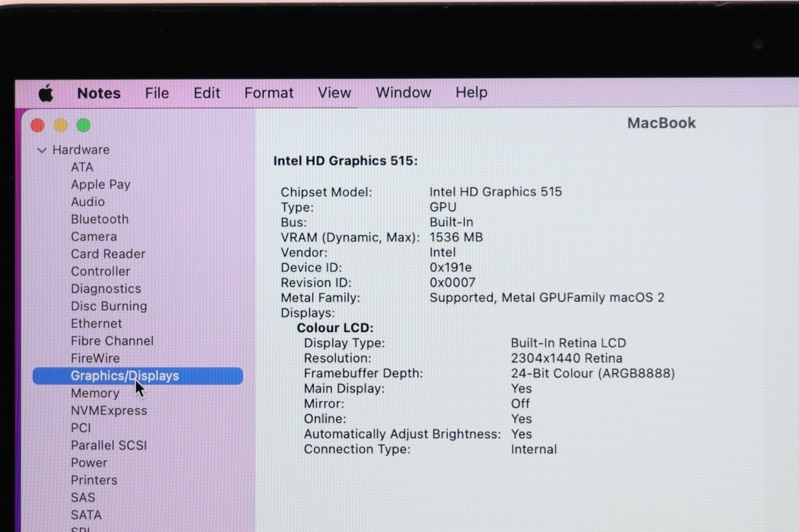The width and height of the screenshot is (799, 532).
Task: Open the Help menu
Action: click(x=471, y=92)
